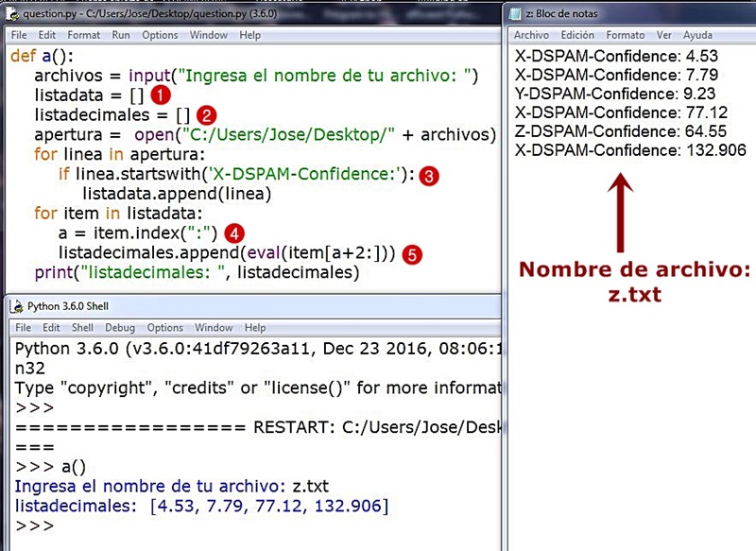Viewport: 756px width, 551px height.
Task: Click the Python icon on the question.py title bar
Action: pos(11,14)
